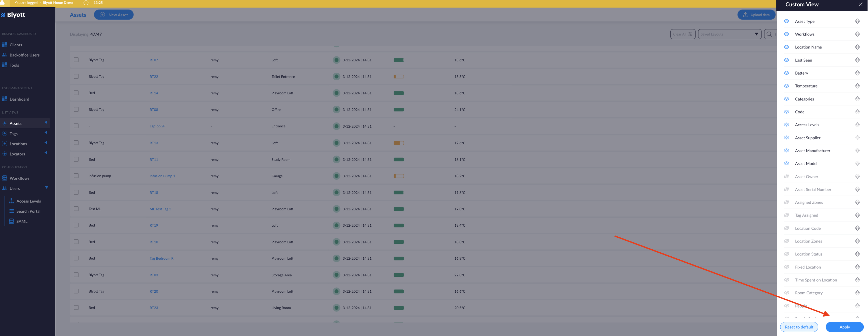The image size is (868, 336).
Task: Click the search magnifier icon
Action: click(769, 34)
